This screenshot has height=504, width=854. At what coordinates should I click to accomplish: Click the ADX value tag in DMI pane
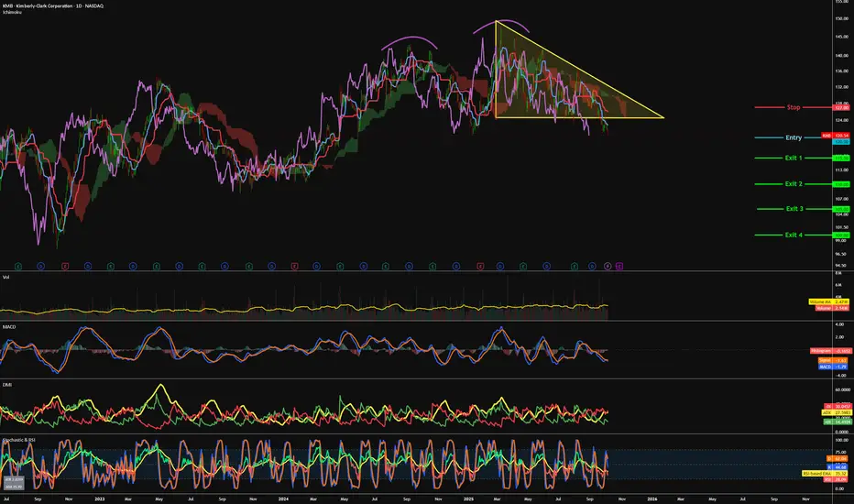click(829, 412)
